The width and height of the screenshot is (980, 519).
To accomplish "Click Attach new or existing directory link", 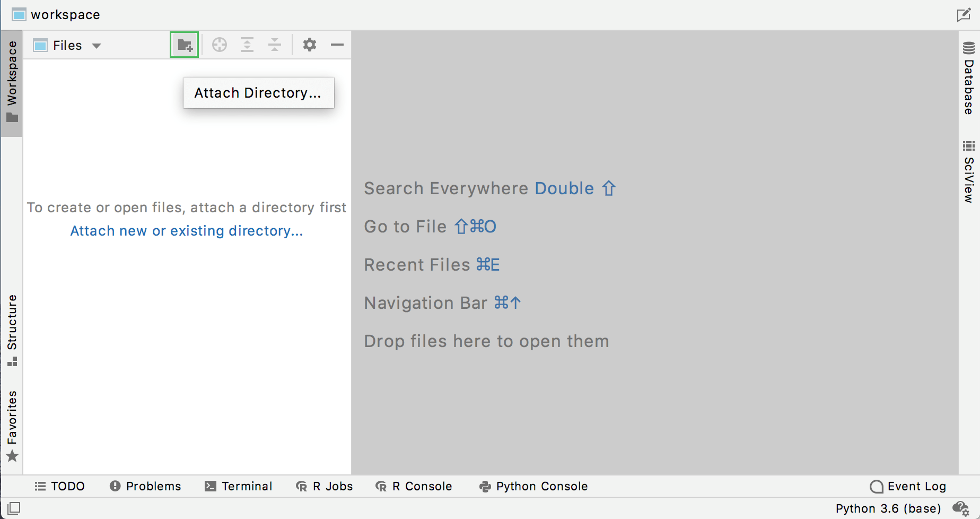I will coord(187,230).
